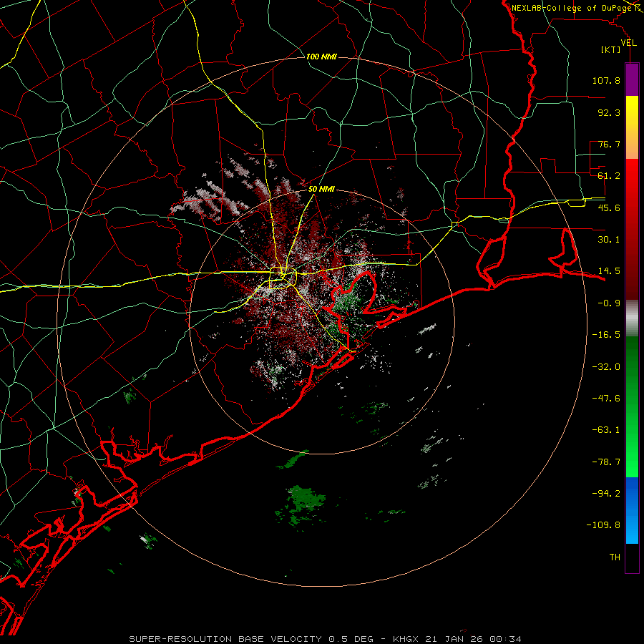Click the -0.9 velocity scale value
644x644 pixels.
609,303
